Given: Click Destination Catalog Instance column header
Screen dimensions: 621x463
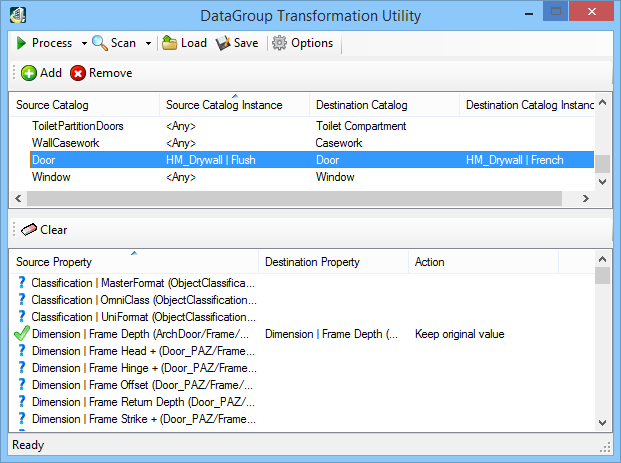Looking at the screenshot, I should [527, 105].
